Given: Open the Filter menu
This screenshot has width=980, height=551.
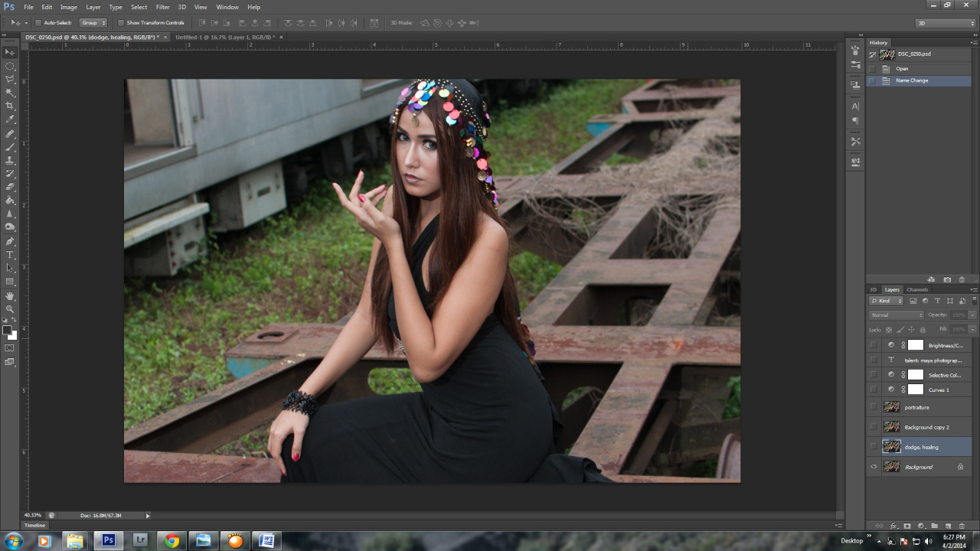Looking at the screenshot, I should tap(162, 7).
